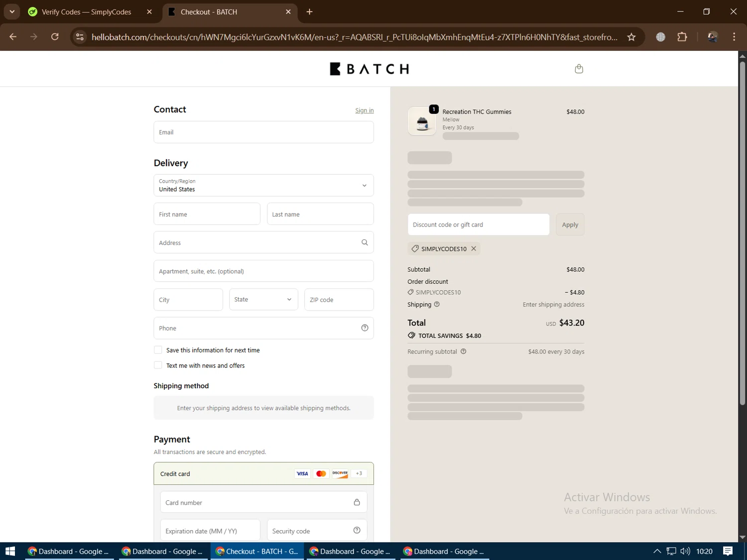
Task: Open the Chrome three-dot menu
Action: tap(734, 37)
